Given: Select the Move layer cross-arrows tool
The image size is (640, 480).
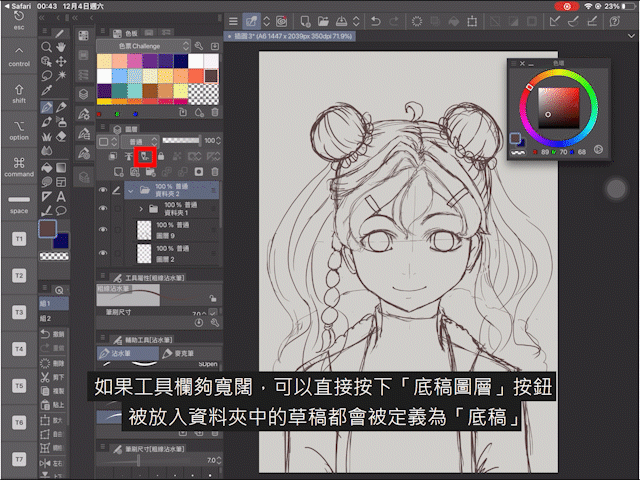Looking at the screenshot, I should [61, 62].
